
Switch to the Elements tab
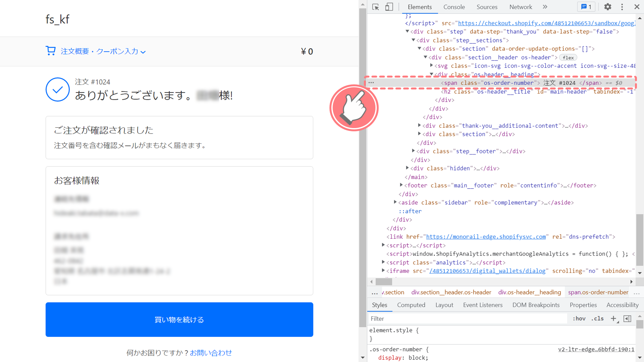click(420, 7)
